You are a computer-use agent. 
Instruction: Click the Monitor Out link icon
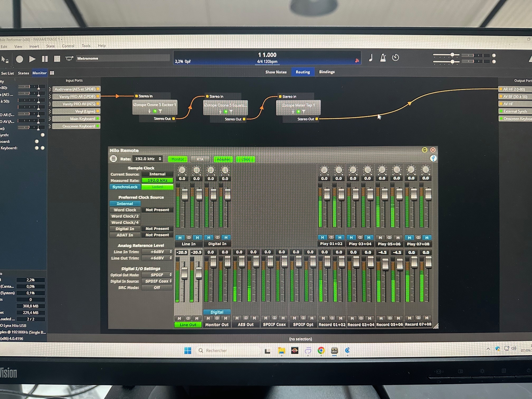(217, 318)
